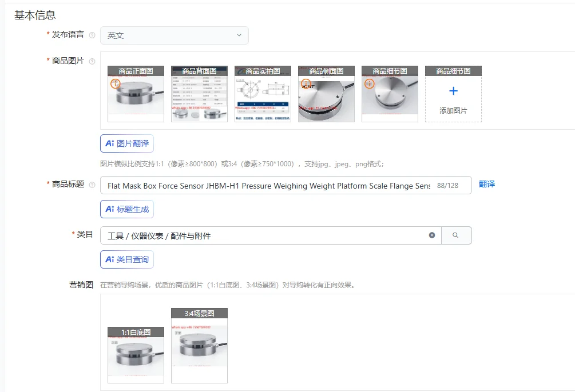Click the AI 类目查询 button
Image resolution: width=575 pixels, height=392 pixels.
click(127, 259)
